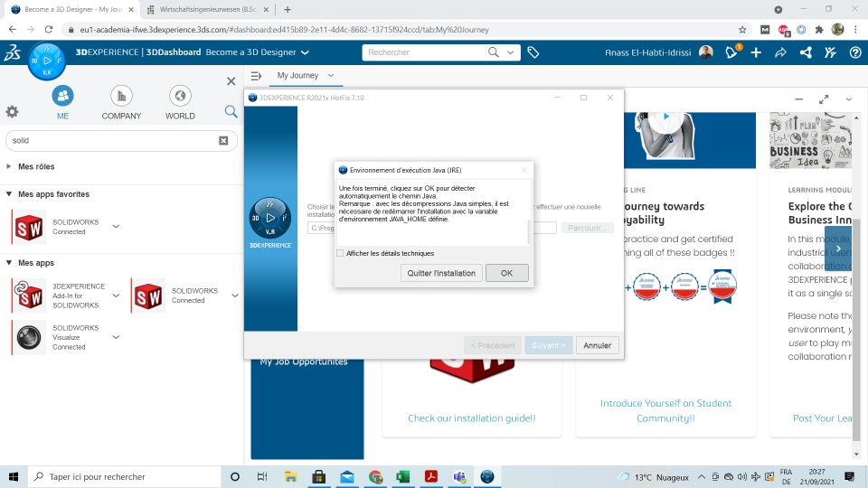
Task: Launch SOLIDWORKS Visualize Connected app
Action: (29, 337)
